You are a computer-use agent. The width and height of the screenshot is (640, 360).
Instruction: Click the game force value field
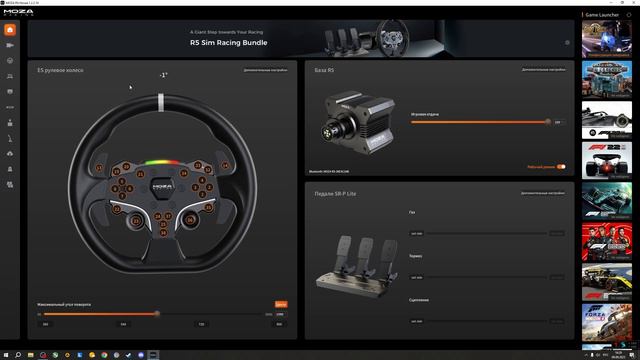point(558,122)
